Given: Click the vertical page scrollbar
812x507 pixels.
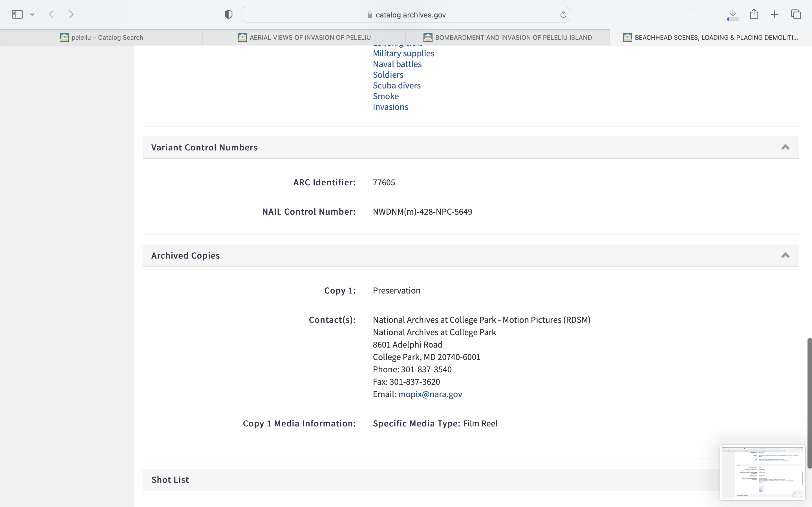Looking at the screenshot, I should (809, 403).
